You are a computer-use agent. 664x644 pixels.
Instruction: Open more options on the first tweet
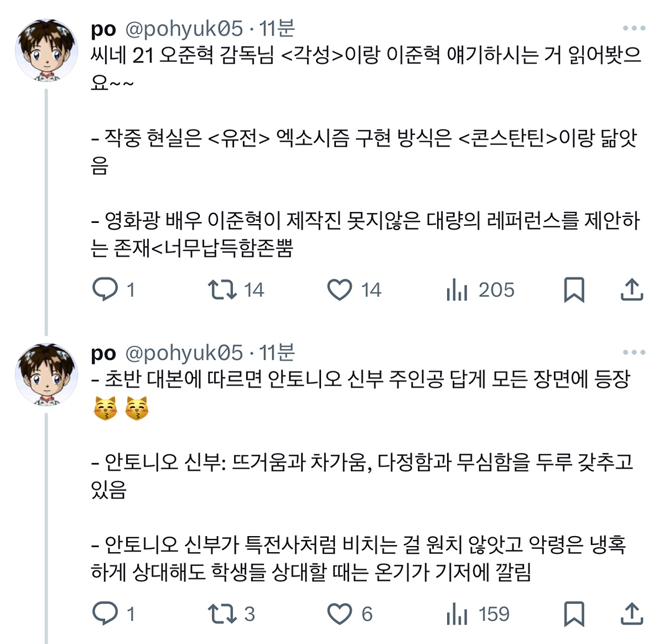pos(634,28)
